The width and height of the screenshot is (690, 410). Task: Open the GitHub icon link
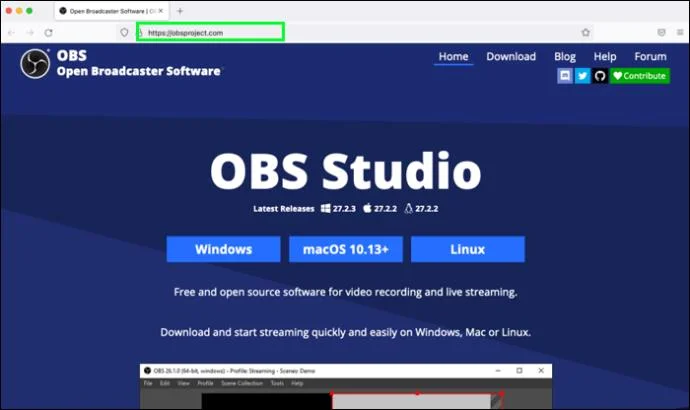coord(600,76)
